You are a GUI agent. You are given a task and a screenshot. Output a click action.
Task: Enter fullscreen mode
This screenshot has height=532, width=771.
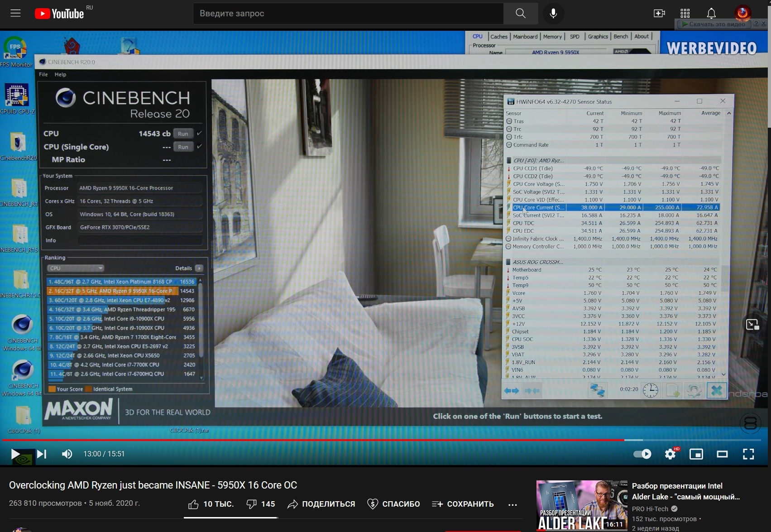click(748, 454)
